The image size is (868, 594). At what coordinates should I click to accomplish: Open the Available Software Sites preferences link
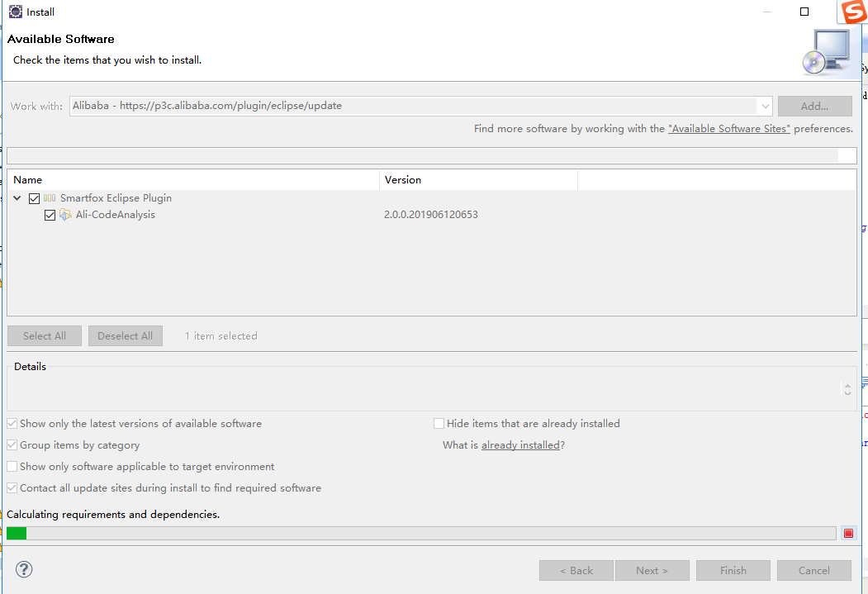point(729,128)
